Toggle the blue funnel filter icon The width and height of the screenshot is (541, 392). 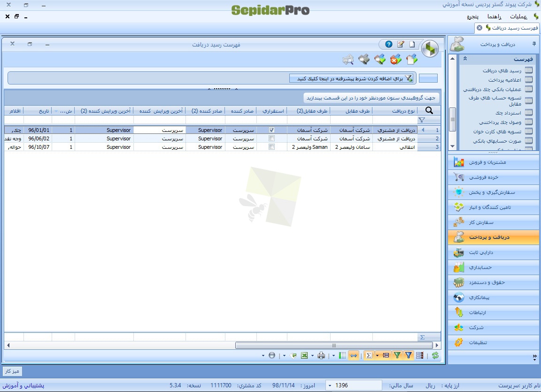pyautogui.click(x=409, y=355)
